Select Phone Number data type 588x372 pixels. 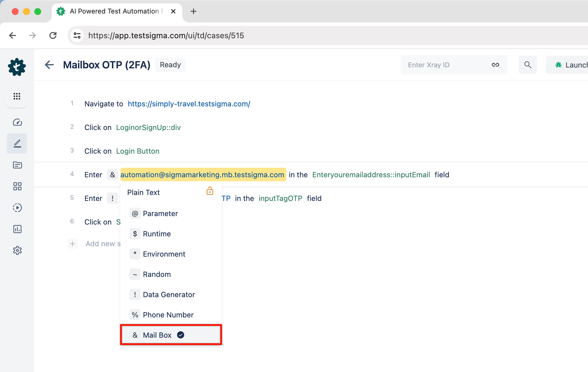tap(171, 315)
